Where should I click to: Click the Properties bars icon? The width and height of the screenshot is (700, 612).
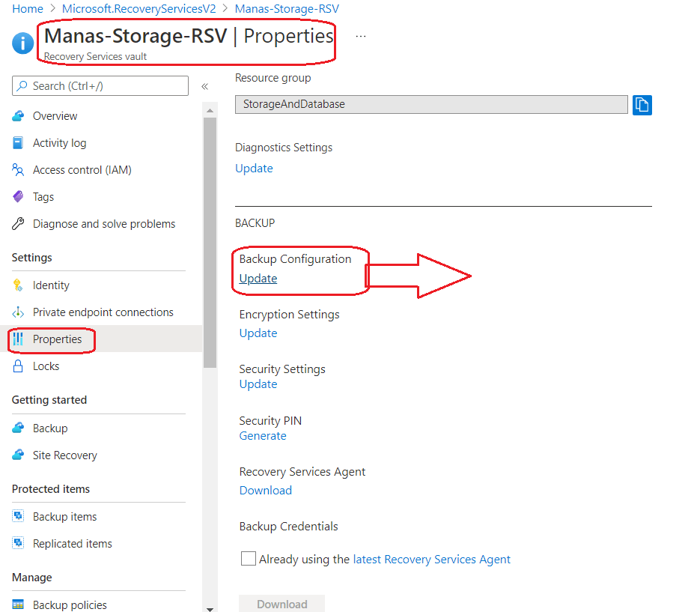click(x=18, y=339)
